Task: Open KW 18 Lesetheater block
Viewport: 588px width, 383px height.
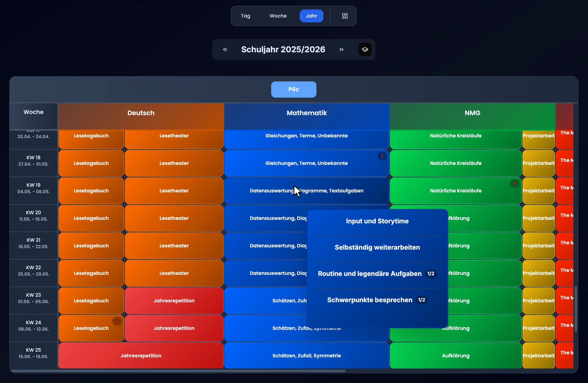Action: click(174, 163)
